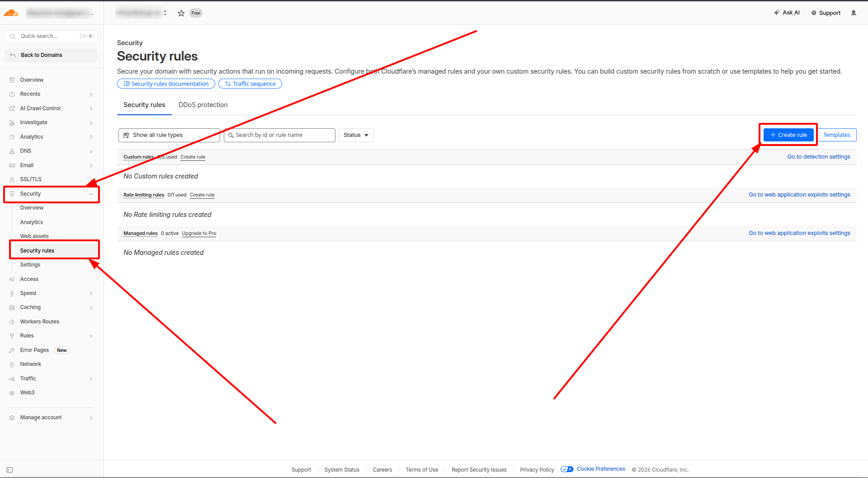Open Analytics under the Security section
Screen dimensions: 868x478
32,222
